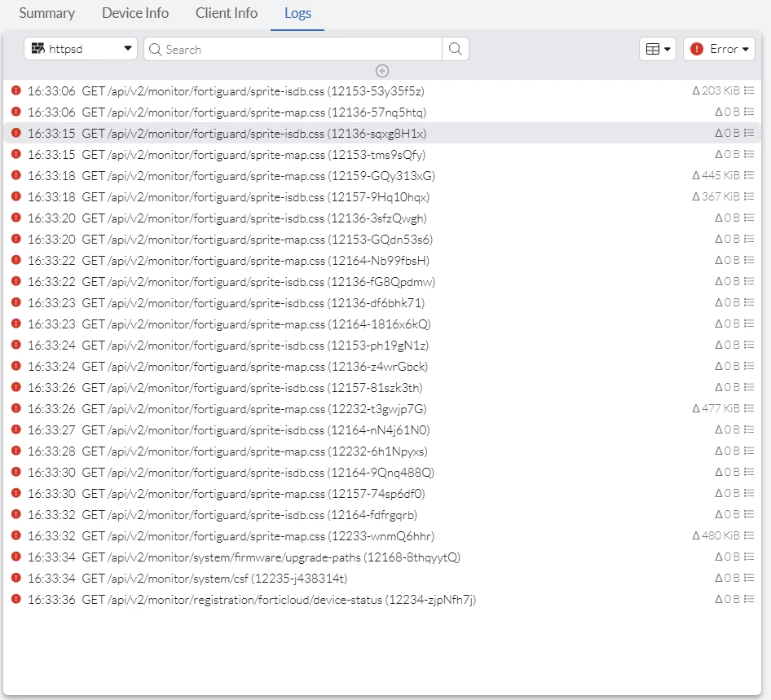Screen dimensions: 771x700
Task: Open the Device Info tab
Action: pos(135,13)
